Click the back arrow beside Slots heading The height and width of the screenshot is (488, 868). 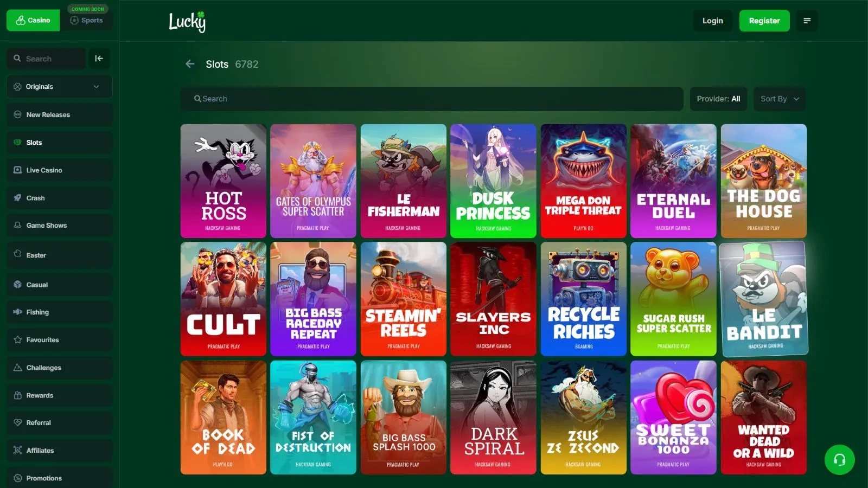tap(190, 64)
